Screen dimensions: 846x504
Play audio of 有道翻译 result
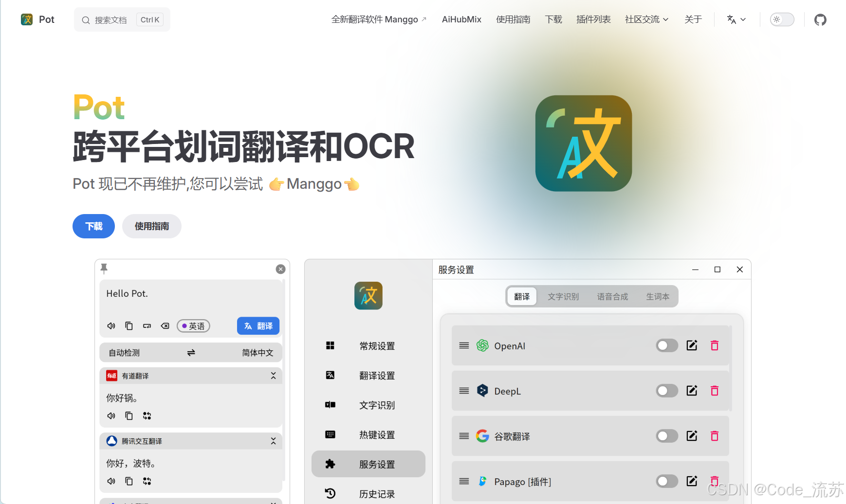[x=111, y=416]
